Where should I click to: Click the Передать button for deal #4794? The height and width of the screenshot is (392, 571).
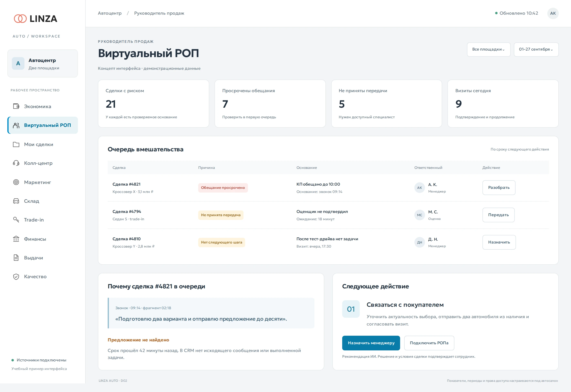[x=498, y=215]
